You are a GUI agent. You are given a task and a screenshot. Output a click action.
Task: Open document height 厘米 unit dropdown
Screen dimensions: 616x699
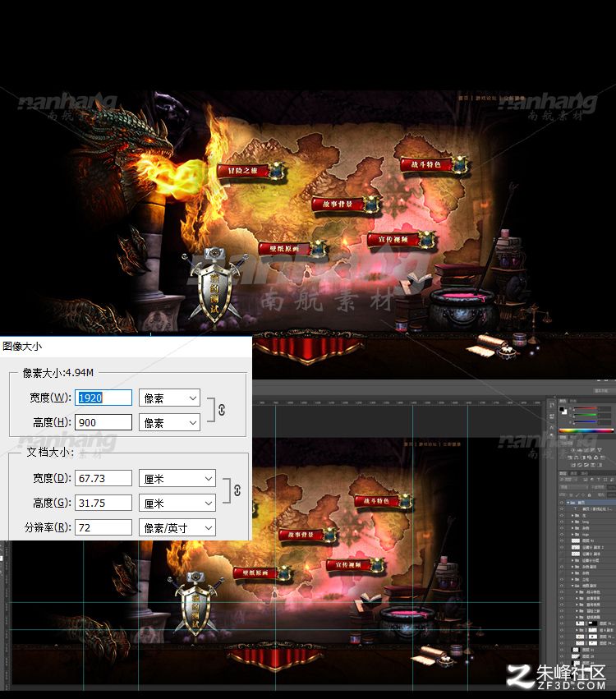(177, 503)
